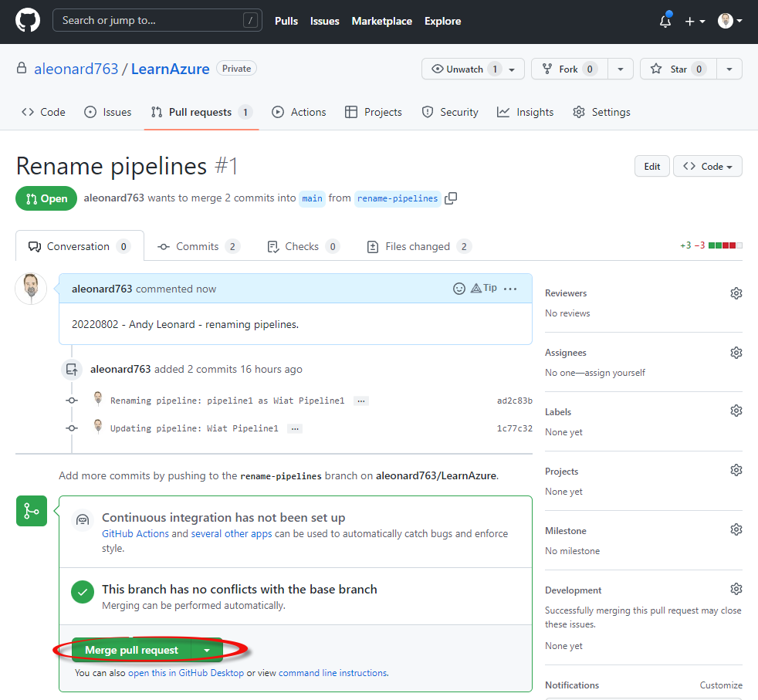The image size is (758, 700).
Task: View command line instructions link
Action: (x=333, y=673)
